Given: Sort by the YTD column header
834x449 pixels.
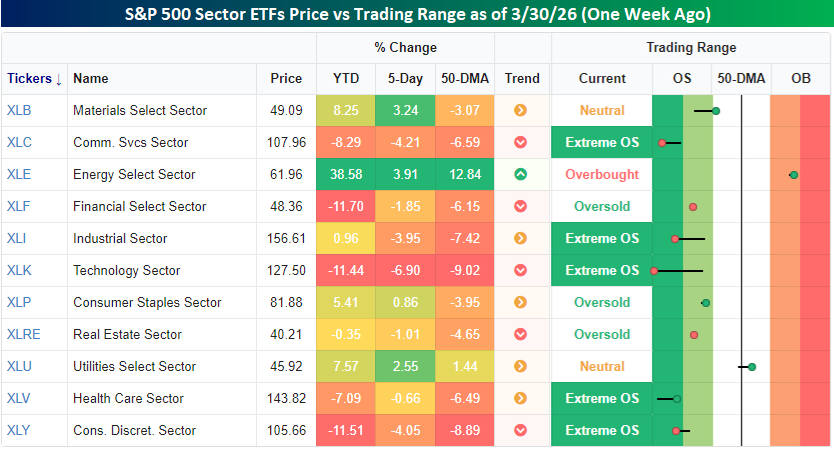Looking at the screenshot, I should (345, 78).
